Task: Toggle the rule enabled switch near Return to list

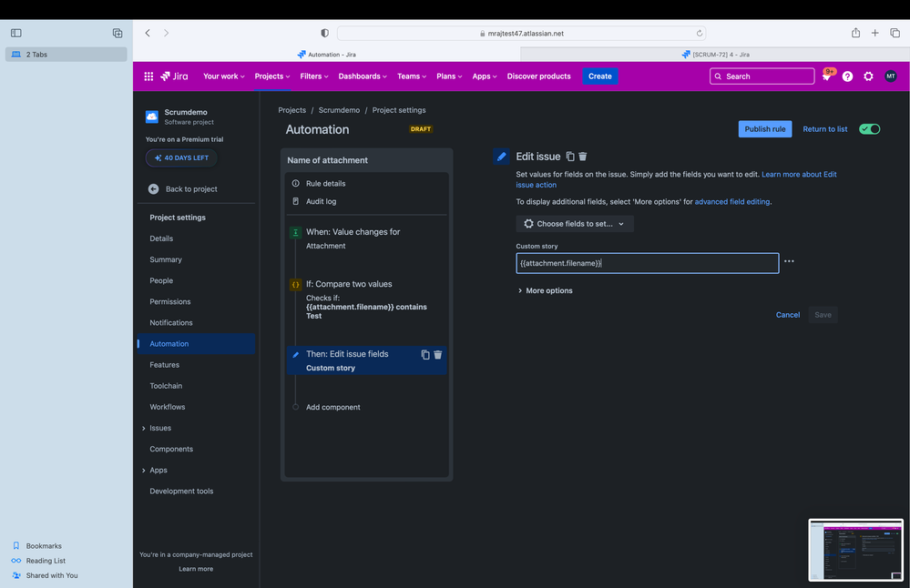Action: (869, 128)
